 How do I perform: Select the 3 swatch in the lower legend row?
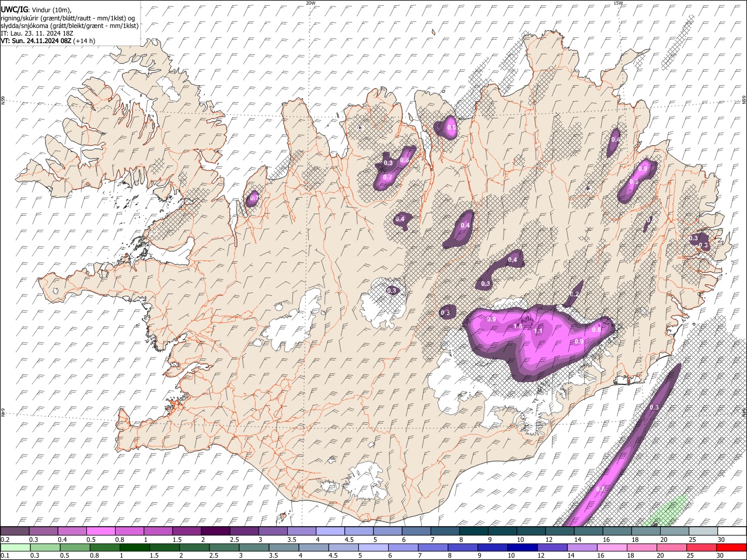coord(254,547)
